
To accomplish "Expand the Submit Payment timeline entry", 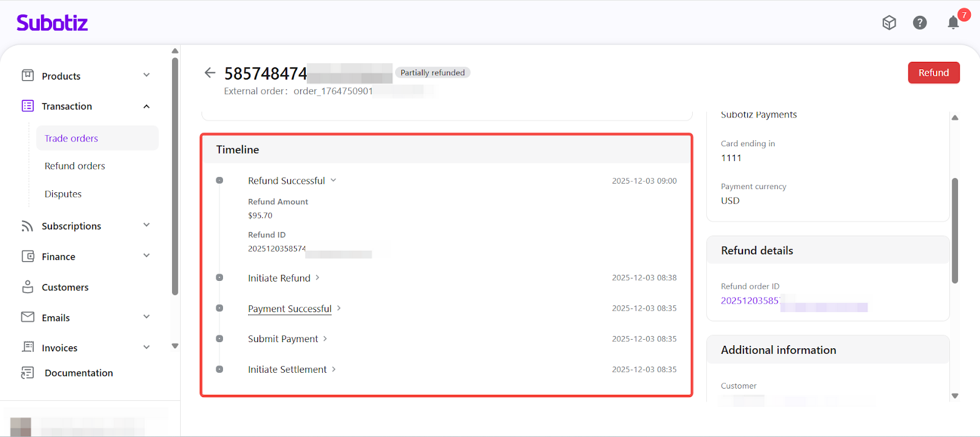I will [325, 338].
